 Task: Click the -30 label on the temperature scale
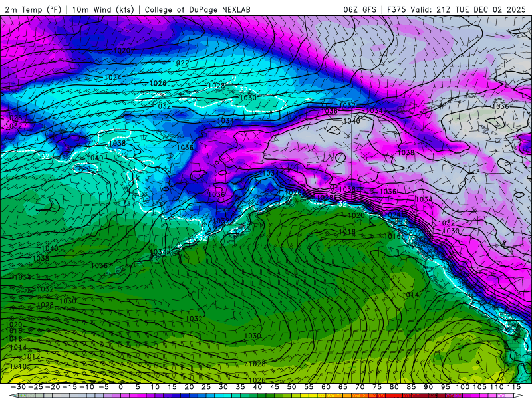(19, 387)
